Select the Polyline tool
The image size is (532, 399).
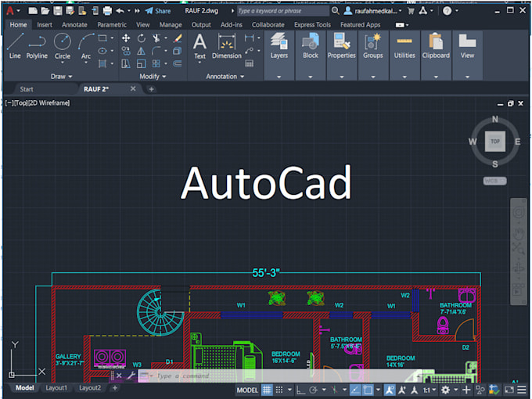(x=37, y=46)
